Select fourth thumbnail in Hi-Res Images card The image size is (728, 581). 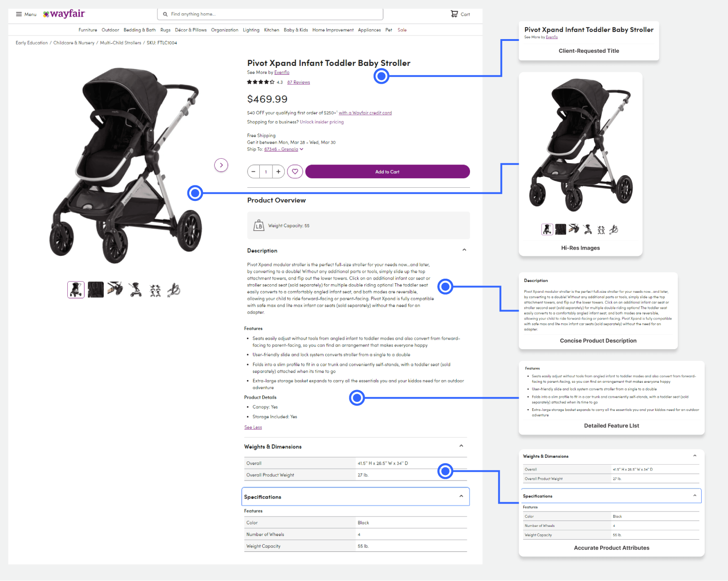pos(587,230)
